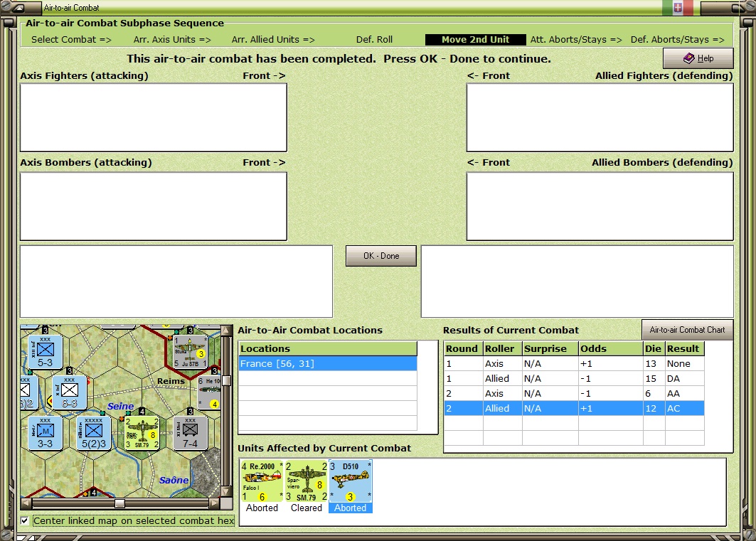Viewport: 756px width, 541px height.
Task: Select round 1 Allied DA result row
Action: (x=574, y=379)
